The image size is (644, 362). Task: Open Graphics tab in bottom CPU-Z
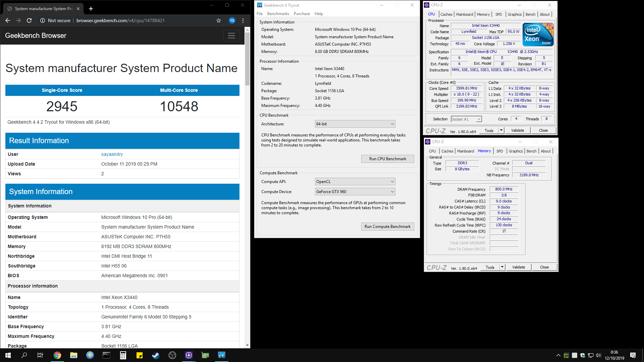point(516,151)
